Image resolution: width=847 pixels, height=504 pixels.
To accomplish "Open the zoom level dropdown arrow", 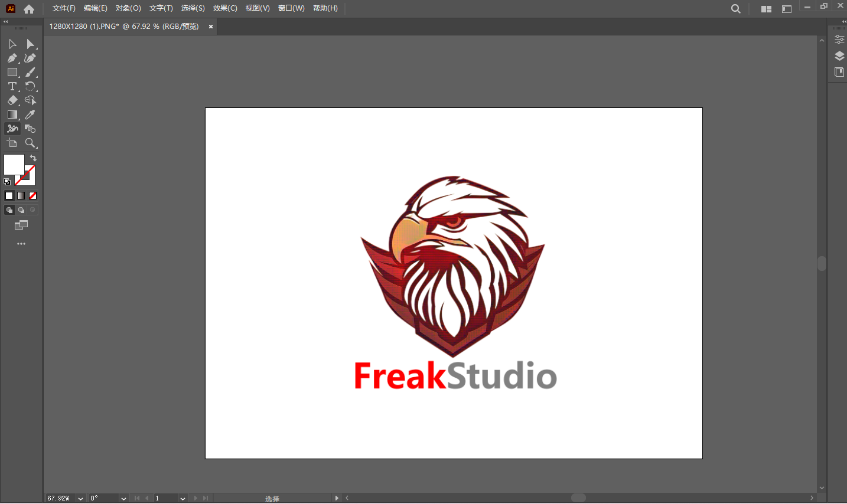I will click(x=81, y=499).
